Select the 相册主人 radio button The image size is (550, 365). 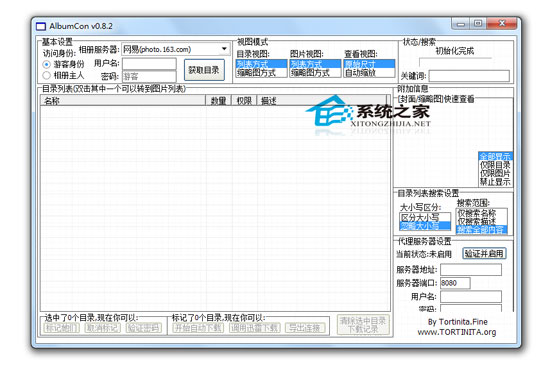coord(46,75)
